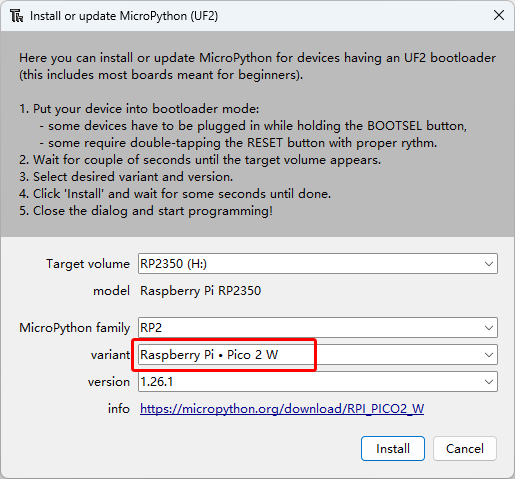Screen dimensions: 515x479
Task: Click the 'version' label
Action: 109,382
